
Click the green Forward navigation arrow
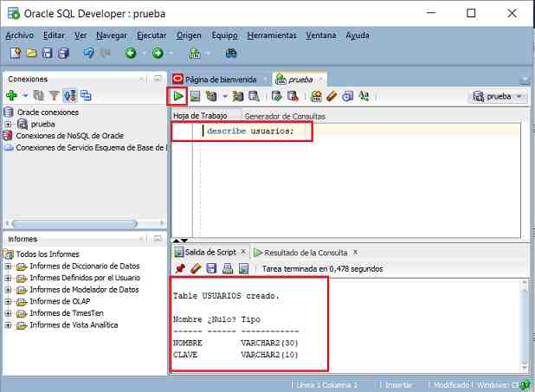pos(158,53)
